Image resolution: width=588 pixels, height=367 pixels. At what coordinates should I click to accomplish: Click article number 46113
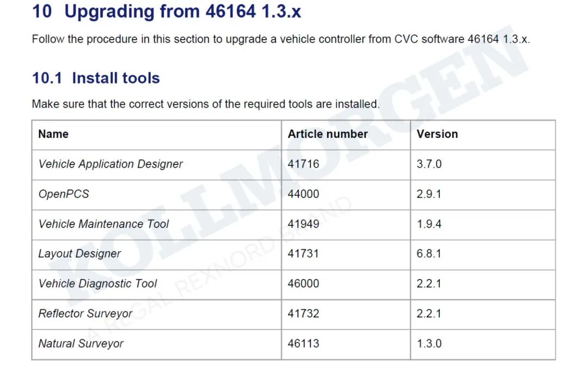tap(303, 344)
